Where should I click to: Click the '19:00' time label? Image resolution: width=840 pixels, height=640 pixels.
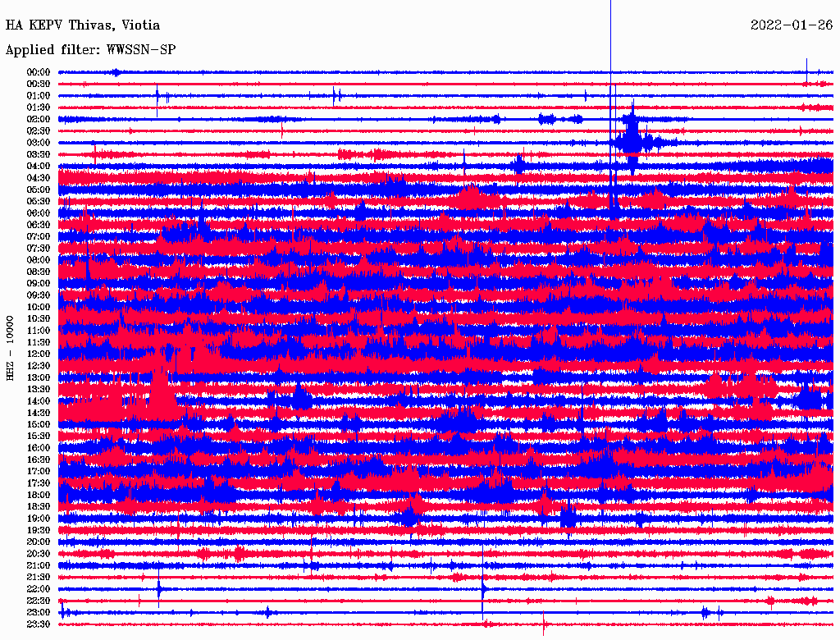point(39,519)
